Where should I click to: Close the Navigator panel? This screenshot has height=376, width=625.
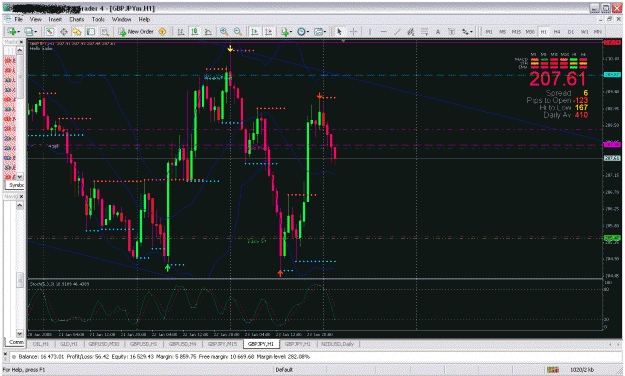point(21,196)
